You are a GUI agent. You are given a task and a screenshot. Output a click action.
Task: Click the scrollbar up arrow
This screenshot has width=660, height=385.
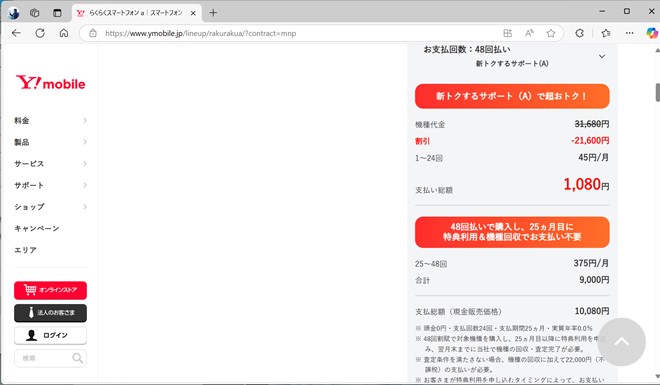[657, 50]
